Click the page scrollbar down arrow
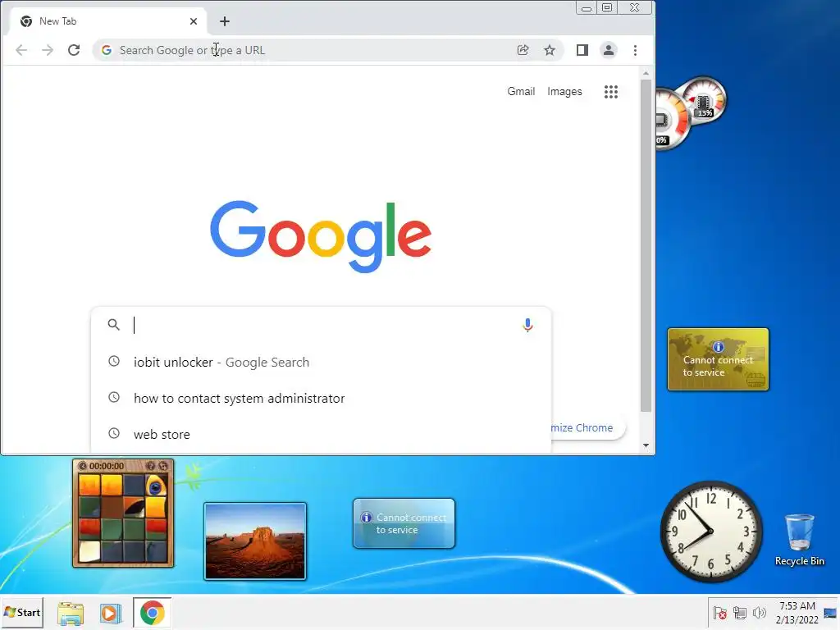 click(x=646, y=445)
